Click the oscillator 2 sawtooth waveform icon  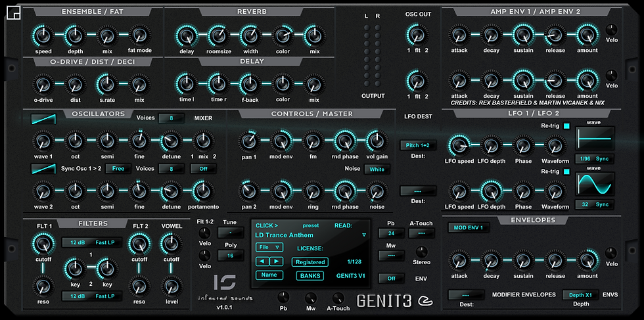pyautogui.click(x=43, y=168)
